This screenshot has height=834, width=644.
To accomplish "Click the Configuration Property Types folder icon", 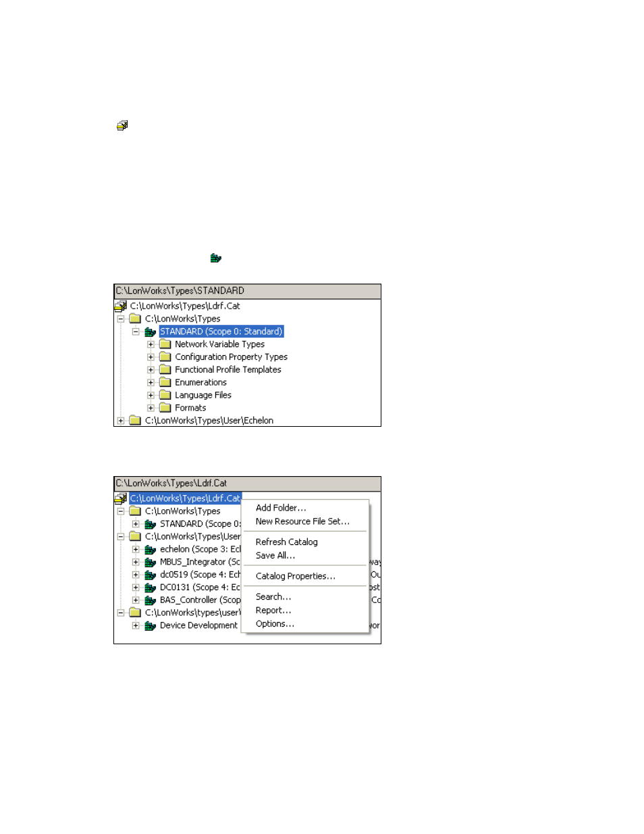I will 165,357.
